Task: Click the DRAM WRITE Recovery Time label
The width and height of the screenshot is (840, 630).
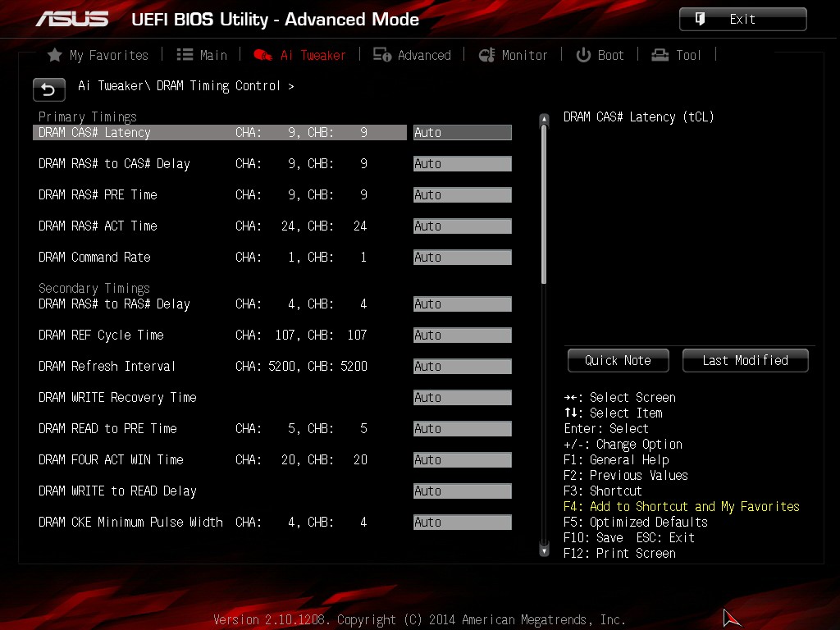Action: click(x=117, y=398)
